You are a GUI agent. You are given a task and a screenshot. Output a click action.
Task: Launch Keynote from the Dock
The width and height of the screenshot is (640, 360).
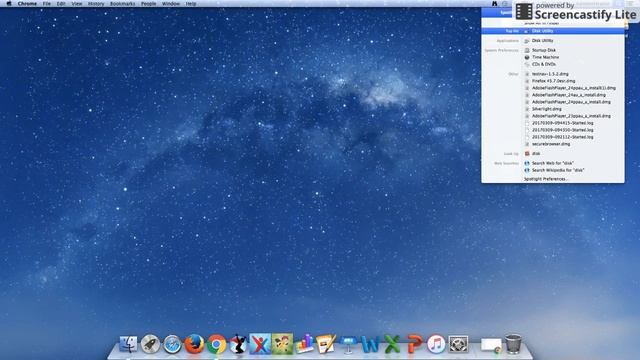[348, 344]
